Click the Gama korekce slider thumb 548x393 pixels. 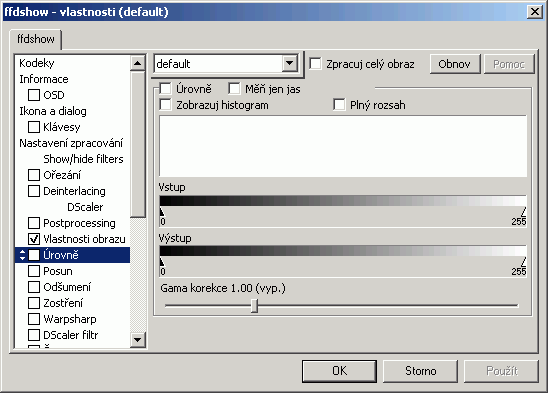[x=254, y=306]
